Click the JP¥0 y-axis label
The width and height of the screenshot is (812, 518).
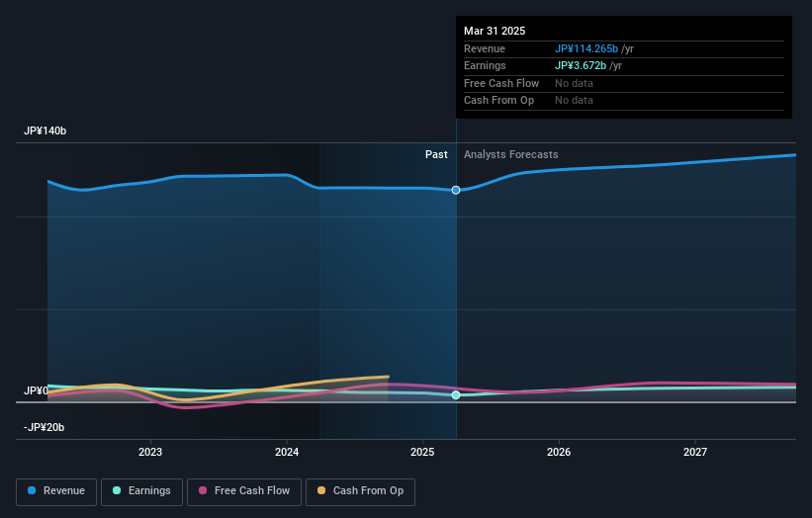[x=36, y=390]
